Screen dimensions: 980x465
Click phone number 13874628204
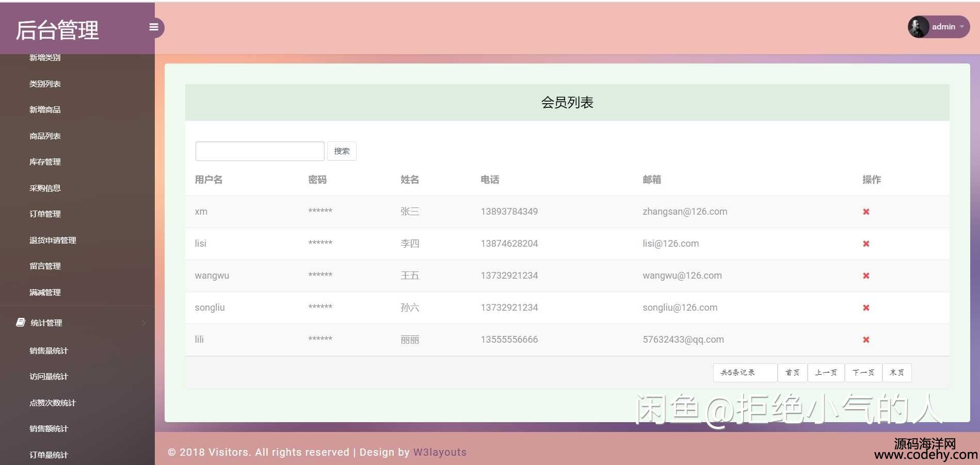point(509,244)
